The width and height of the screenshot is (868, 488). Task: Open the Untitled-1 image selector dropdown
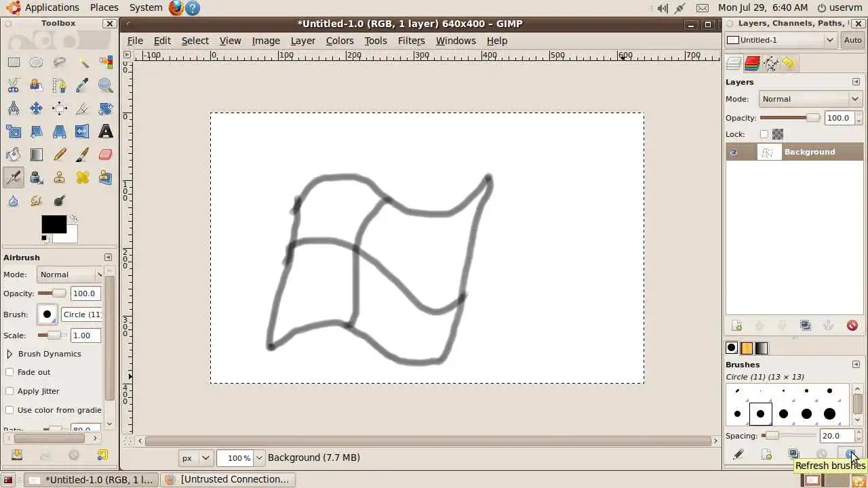(x=781, y=40)
